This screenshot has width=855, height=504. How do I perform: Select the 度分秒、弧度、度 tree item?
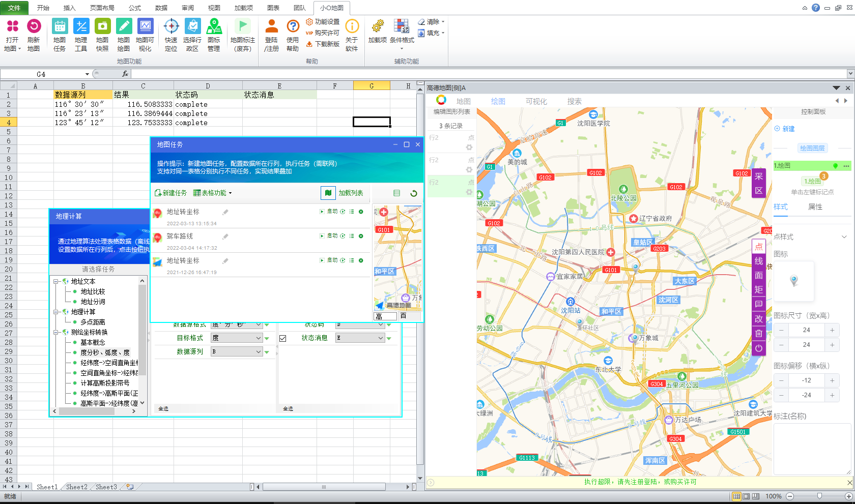pos(105,352)
